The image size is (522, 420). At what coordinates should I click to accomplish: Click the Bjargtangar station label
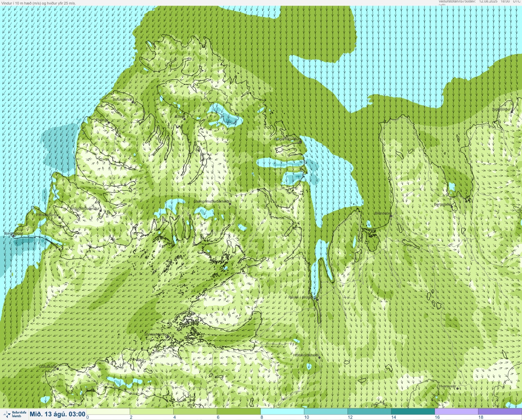point(13,233)
